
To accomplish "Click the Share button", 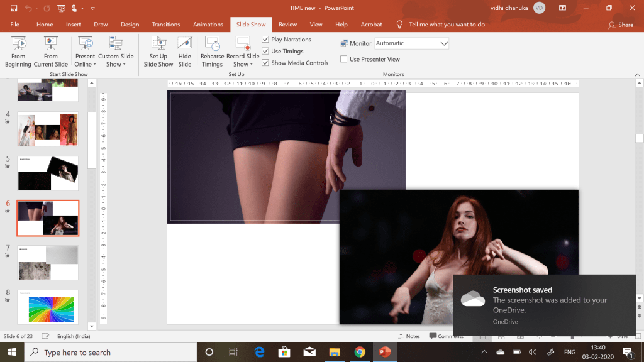I will (x=621, y=25).
